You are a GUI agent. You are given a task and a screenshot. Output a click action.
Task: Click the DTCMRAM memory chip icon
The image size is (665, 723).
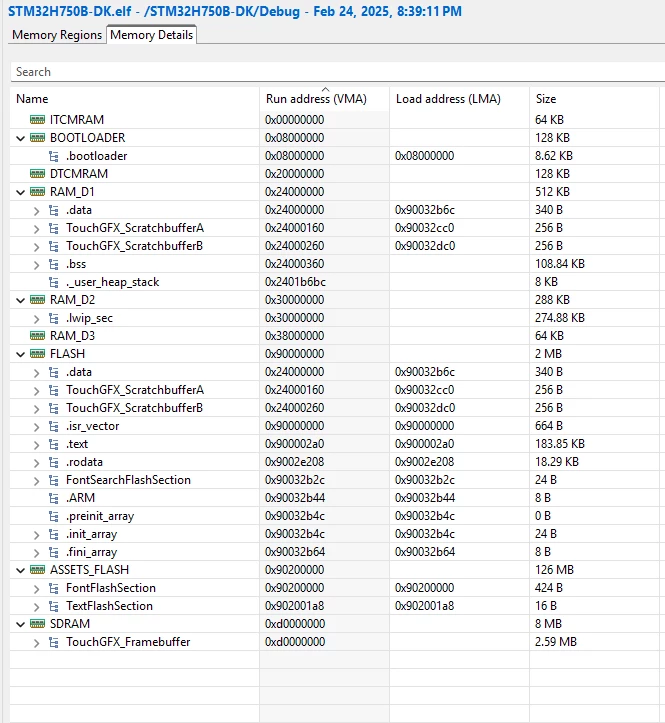37,174
